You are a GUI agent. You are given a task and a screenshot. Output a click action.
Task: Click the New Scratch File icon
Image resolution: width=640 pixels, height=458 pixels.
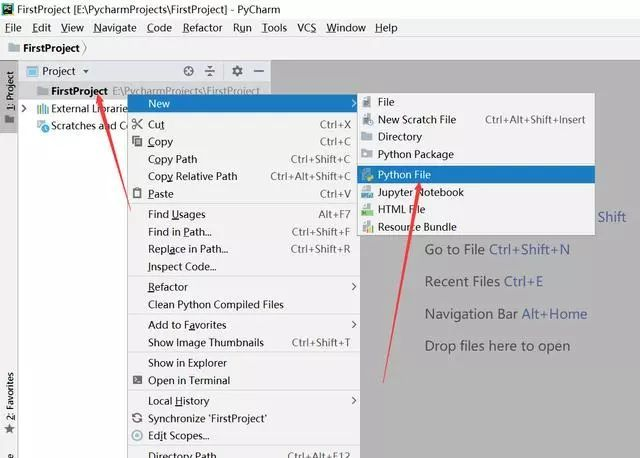[367, 119]
